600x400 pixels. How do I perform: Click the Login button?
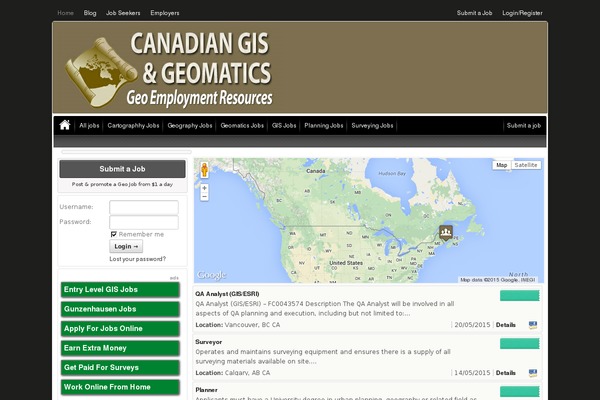tap(126, 246)
